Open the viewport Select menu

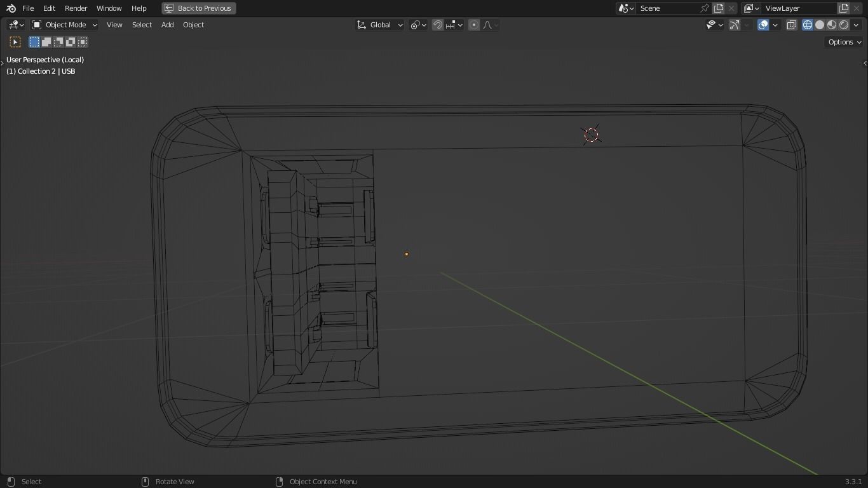142,25
